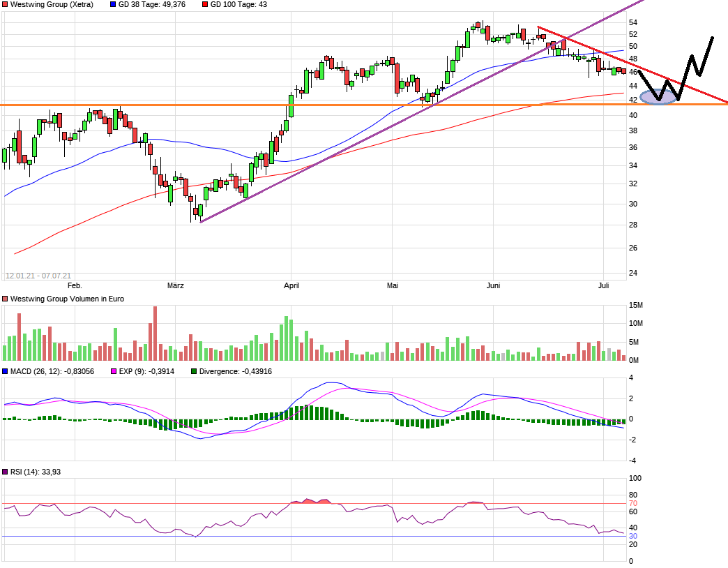Click price axis value 26
Image resolution: width=728 pixels, height=568 pixels.
[x=633, y=248]
